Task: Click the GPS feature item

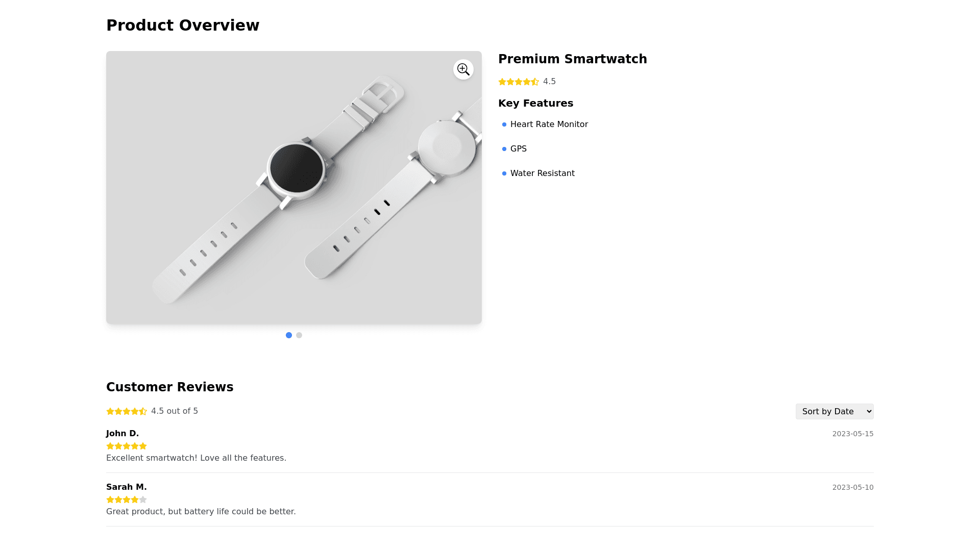Action: (x=518, y=149)
